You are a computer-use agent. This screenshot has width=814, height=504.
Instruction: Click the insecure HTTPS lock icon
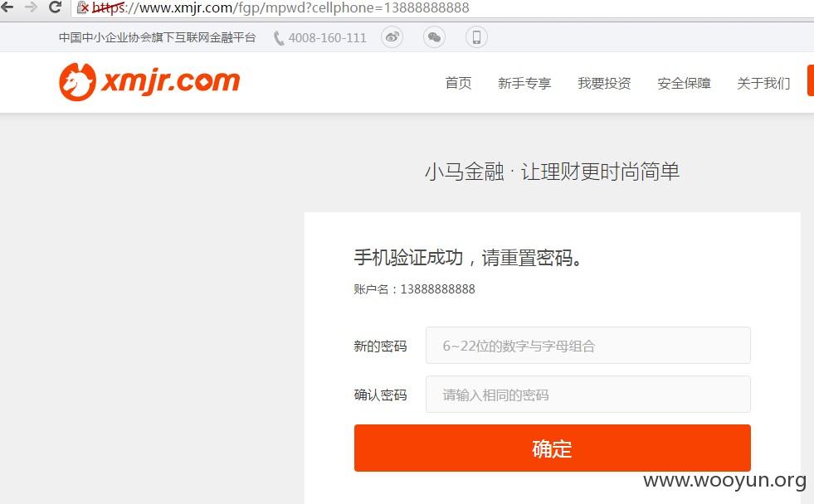pyautogui.click(x=82, y=7)
